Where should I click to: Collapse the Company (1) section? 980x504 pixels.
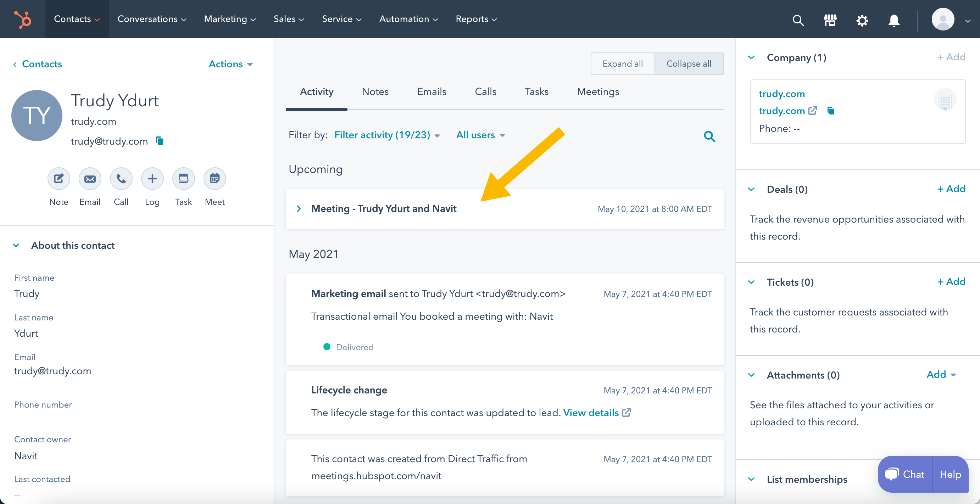(751, 57)
